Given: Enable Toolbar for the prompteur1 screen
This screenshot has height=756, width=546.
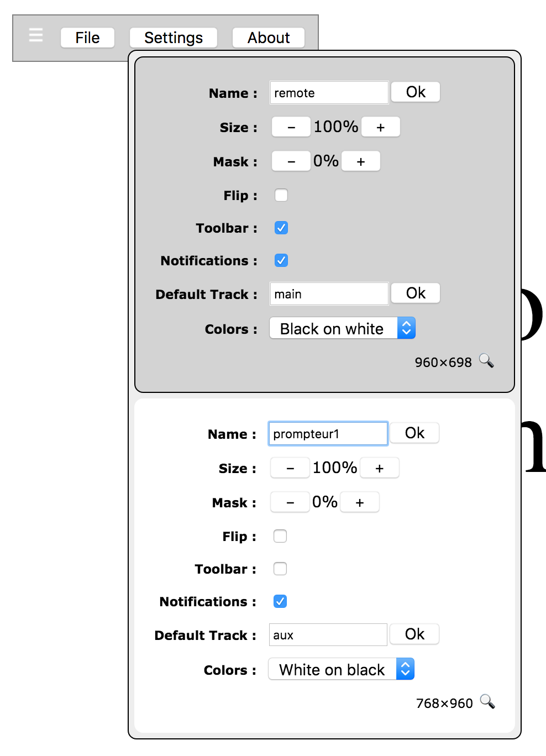Looking at the screenshot, I should [x=280, y=569].
